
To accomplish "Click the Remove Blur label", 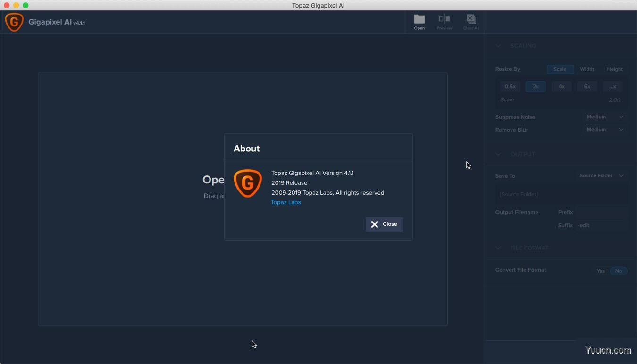I will click(x=511, y=130).
